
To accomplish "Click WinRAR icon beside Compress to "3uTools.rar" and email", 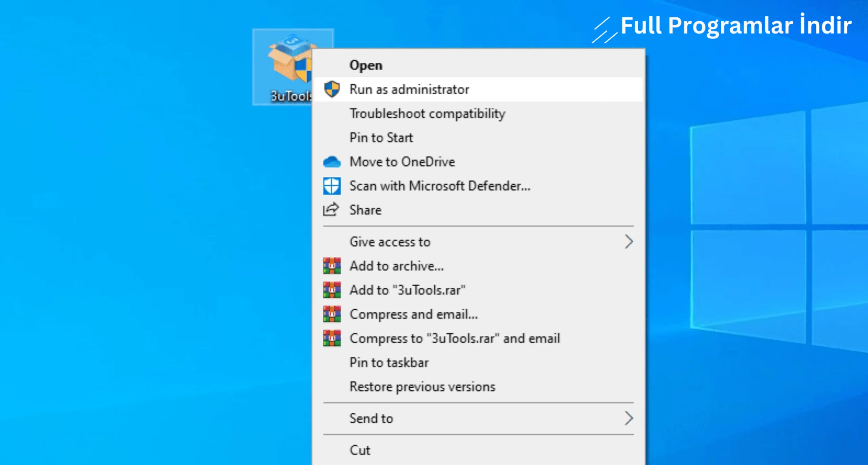I will click(x=331, y=338).
